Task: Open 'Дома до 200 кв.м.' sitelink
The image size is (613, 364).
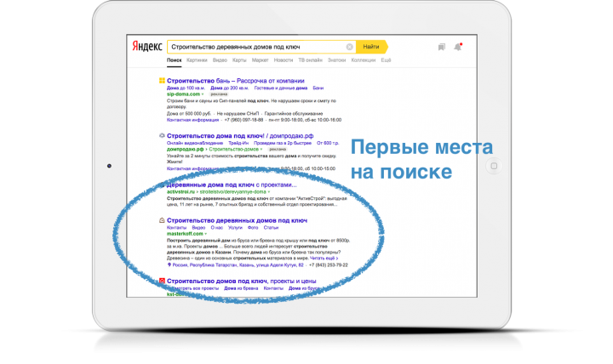Action: (229, 88)
